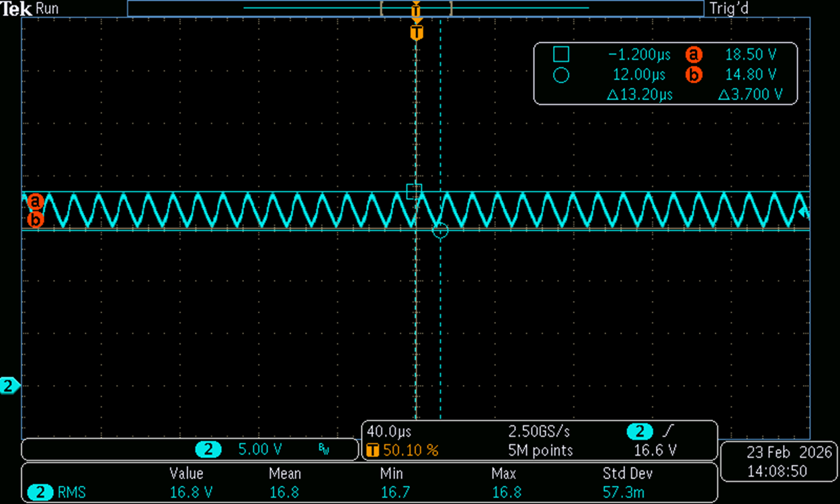
Task: Click the Run acquisition status
Action: [x=46, y=9]
